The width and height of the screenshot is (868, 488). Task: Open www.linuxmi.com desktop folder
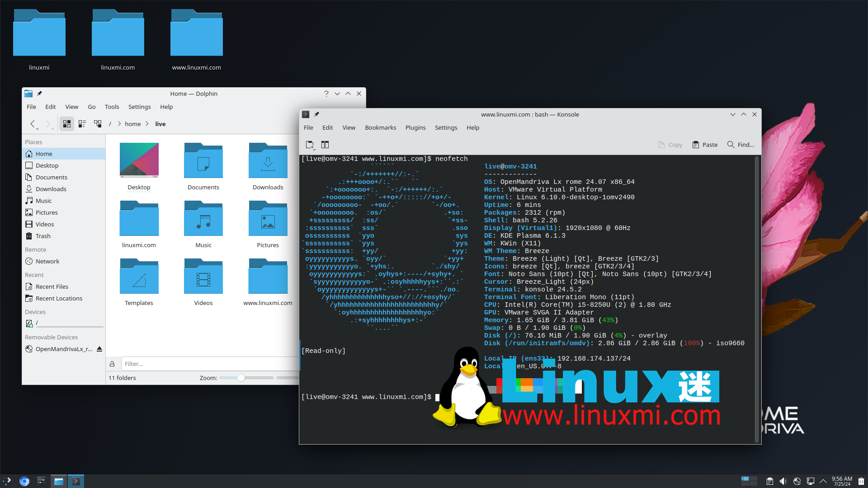[x=197, y=40]
